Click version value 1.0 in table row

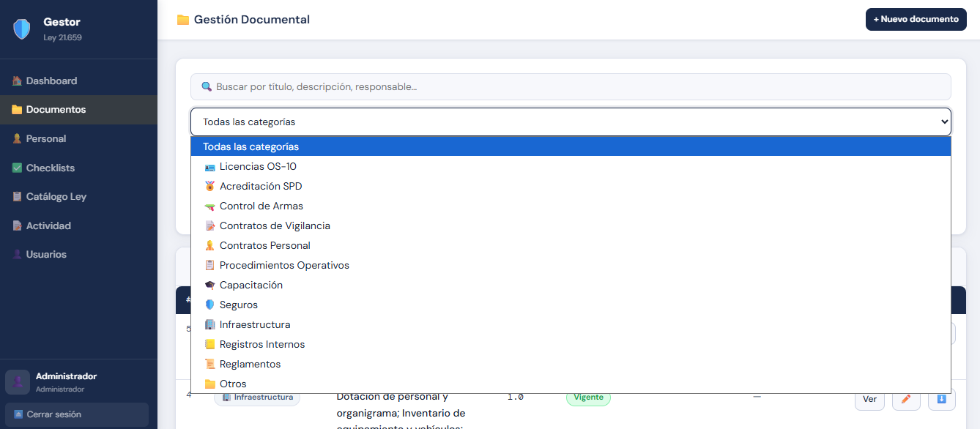(516, 397)
